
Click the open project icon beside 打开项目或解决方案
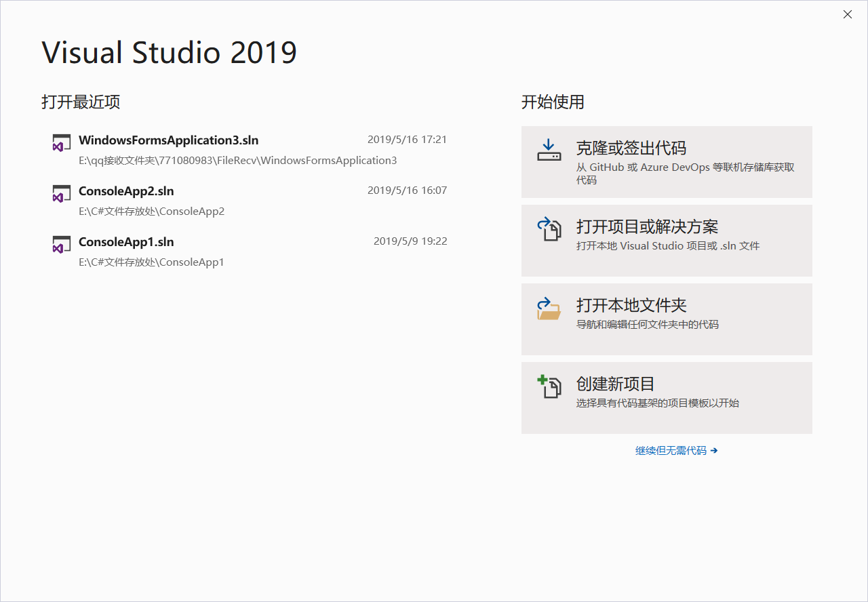(x=549, y=230)
